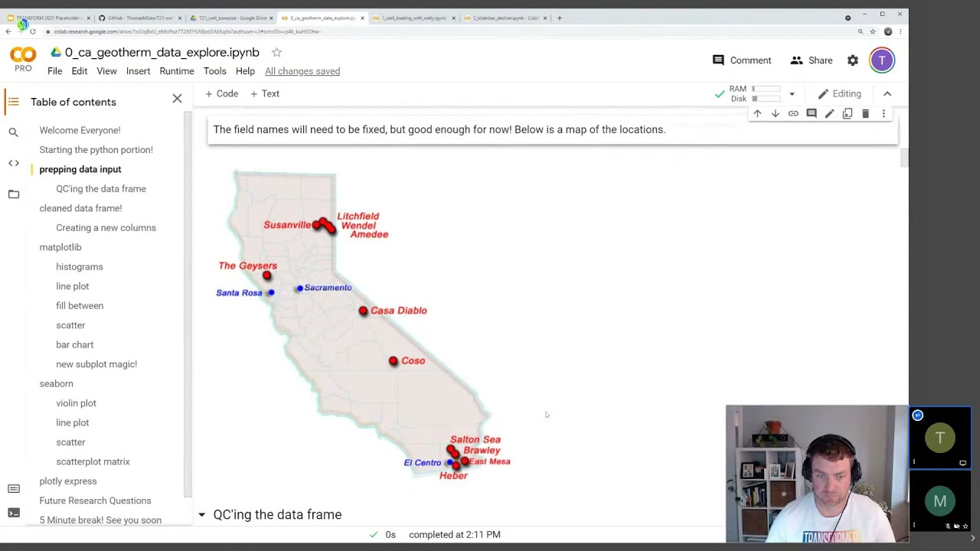Open the Help menu
The image size is (980, 551).
click(245, 71)
